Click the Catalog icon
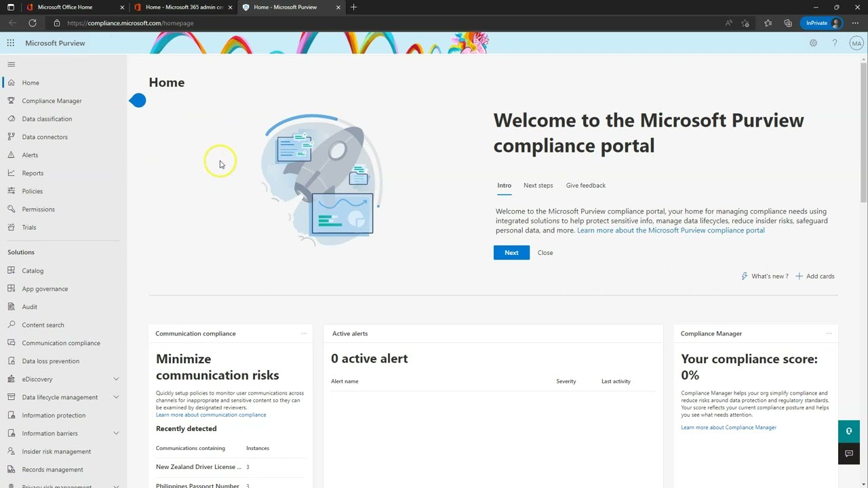The image size is (868, 488). tap(11, 270)
